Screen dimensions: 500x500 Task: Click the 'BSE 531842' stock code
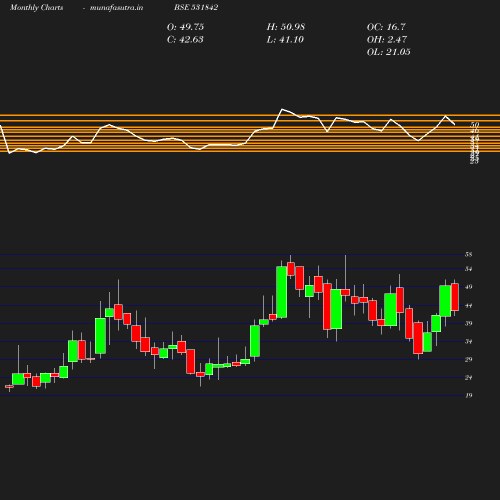196,8
